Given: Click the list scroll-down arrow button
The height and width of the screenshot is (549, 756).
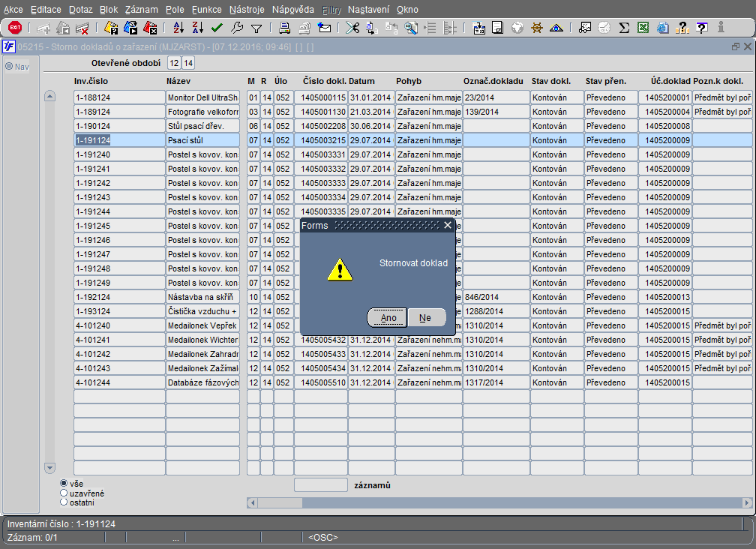Looking at the screenshot, I should coord(49,467).
